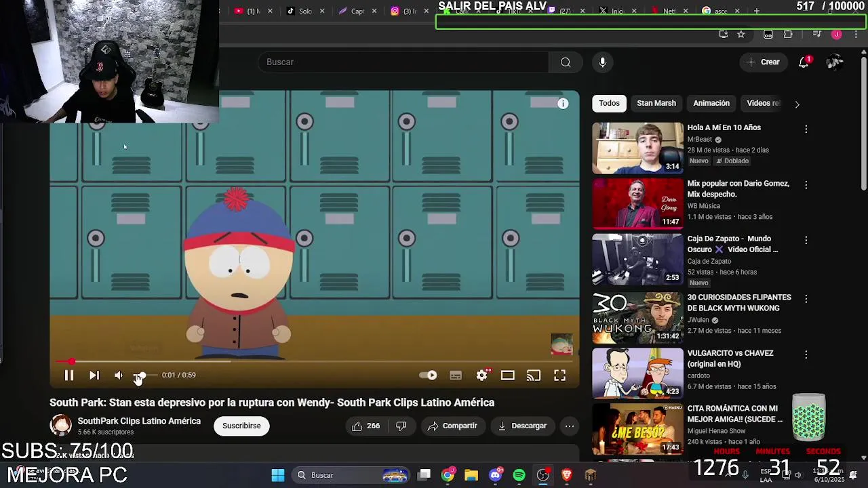Image resolution: width=868 pixels, height=488 pixels.
Task: Open Windows Start menu
Action: 278,475
